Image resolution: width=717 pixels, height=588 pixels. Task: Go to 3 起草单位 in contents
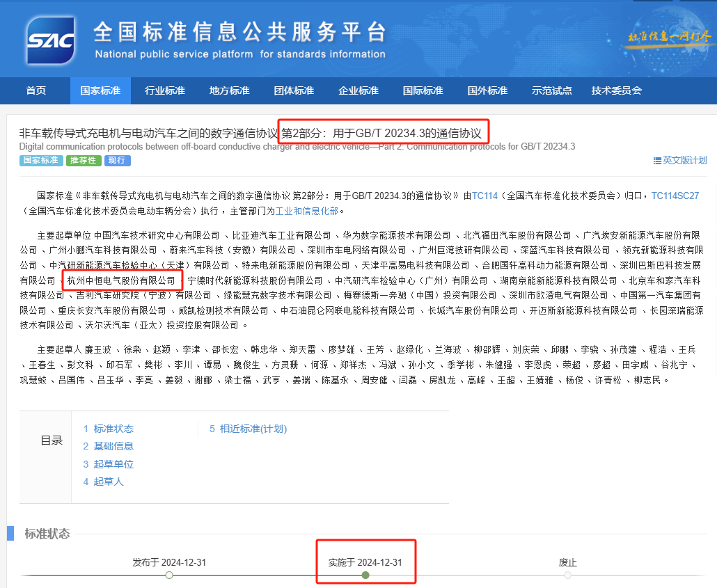click(109, 464)
